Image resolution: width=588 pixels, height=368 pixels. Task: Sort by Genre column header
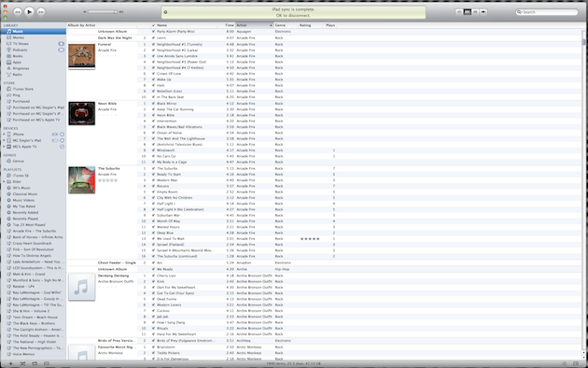pyautogui.click(x=286, y=25)
